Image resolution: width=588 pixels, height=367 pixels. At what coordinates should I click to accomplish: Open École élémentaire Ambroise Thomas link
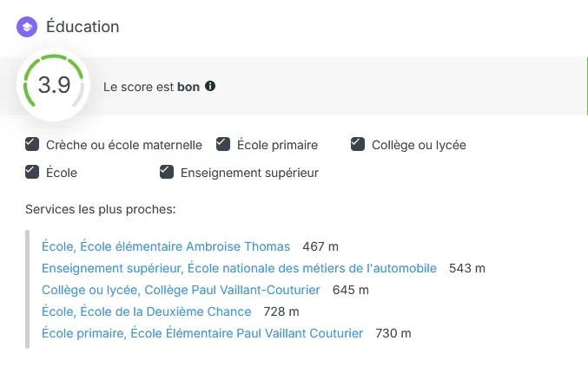pyautogui.click(x=166, y=247)
